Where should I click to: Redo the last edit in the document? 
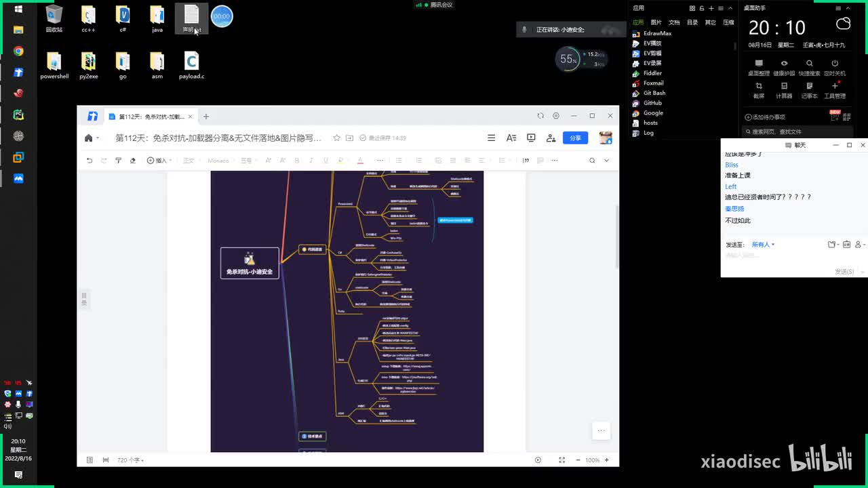tap(104, 161)
